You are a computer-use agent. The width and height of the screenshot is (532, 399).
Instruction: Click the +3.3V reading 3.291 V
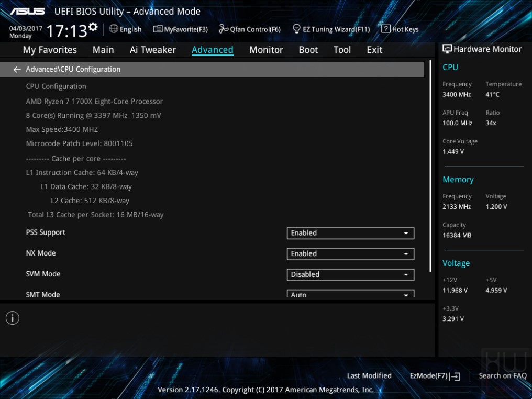[x=453, y=319]
